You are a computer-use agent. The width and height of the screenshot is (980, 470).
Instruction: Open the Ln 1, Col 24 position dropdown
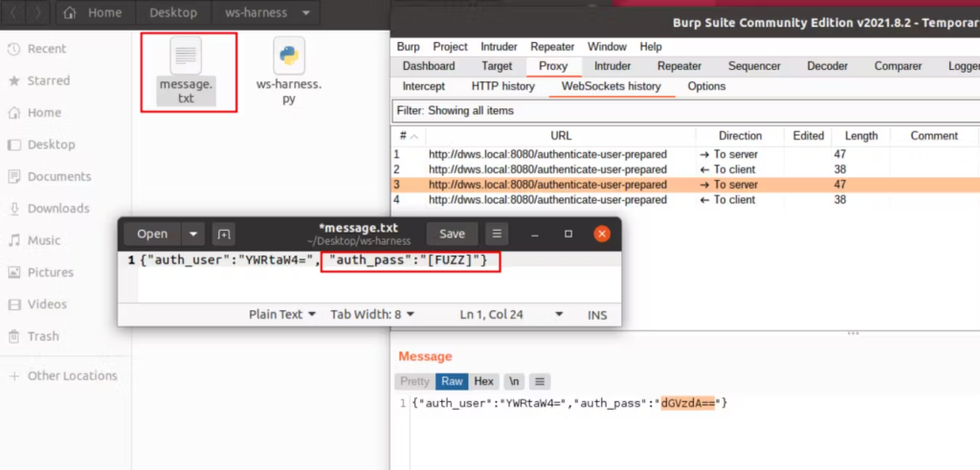pyautogui.click(x=511, y=314)
